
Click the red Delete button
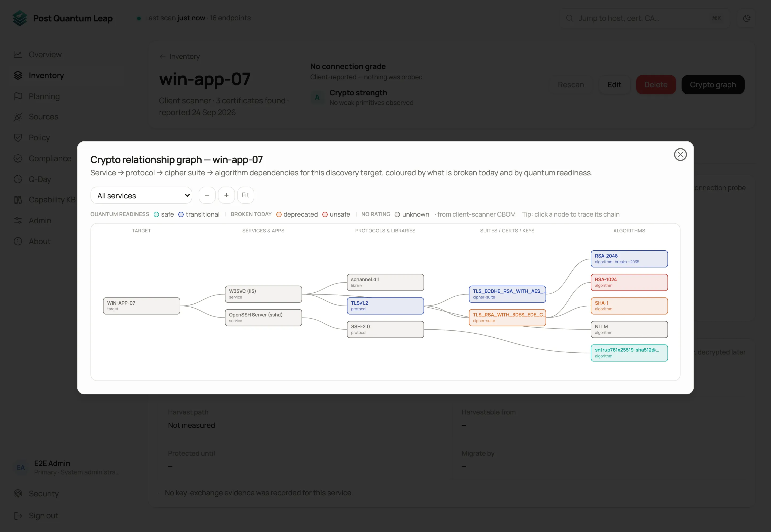[x=656, y=85]
